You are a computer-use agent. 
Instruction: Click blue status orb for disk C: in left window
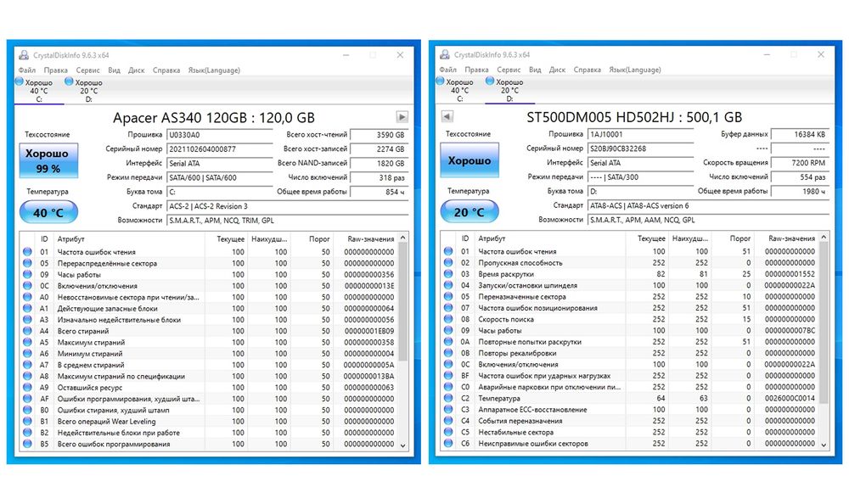point(20,81)
